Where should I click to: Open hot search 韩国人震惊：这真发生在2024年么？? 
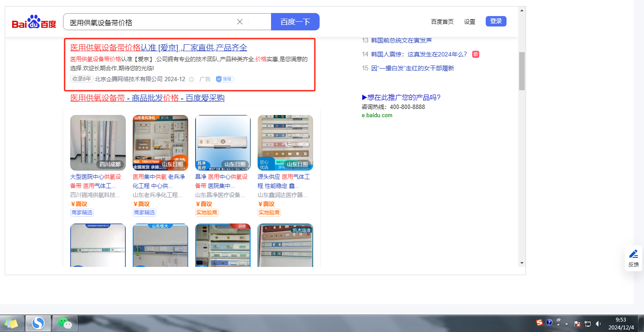[x=419, y=54]
